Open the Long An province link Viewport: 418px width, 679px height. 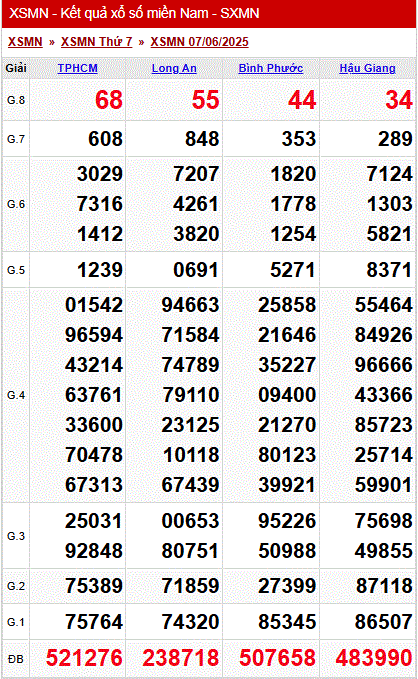click(x=174, y=68)
